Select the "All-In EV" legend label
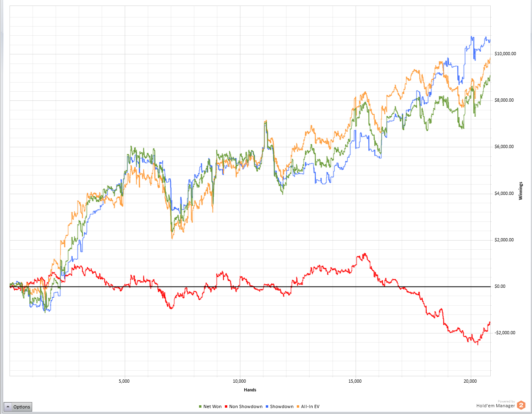Screen dimensions: 532x414 310,407
